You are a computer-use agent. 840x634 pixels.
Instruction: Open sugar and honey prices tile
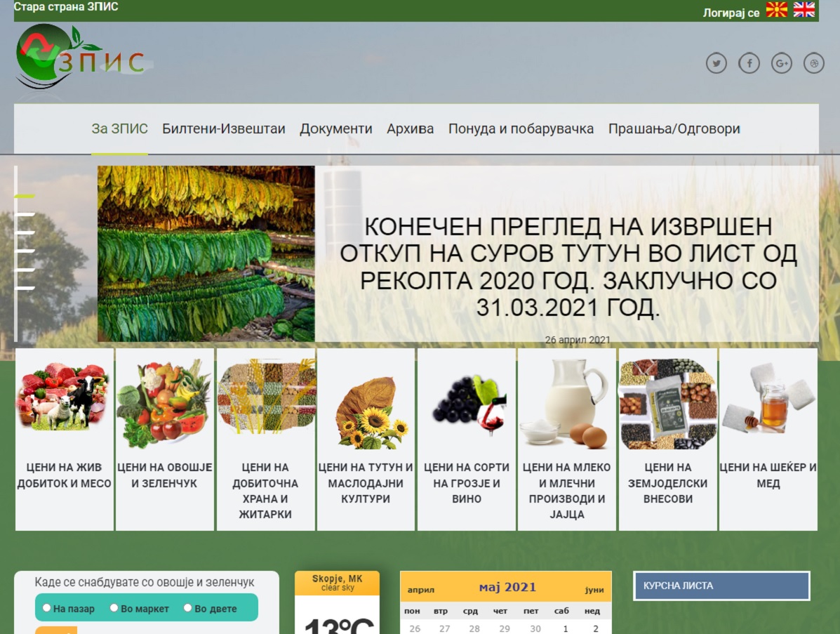pos(768,439)
